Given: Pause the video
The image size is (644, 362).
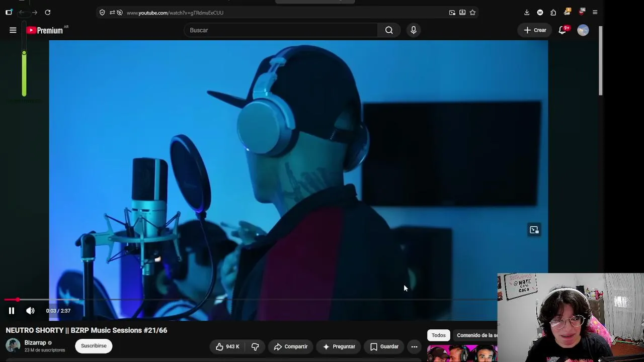Looking at the screenshot, I should pos(12,311).
